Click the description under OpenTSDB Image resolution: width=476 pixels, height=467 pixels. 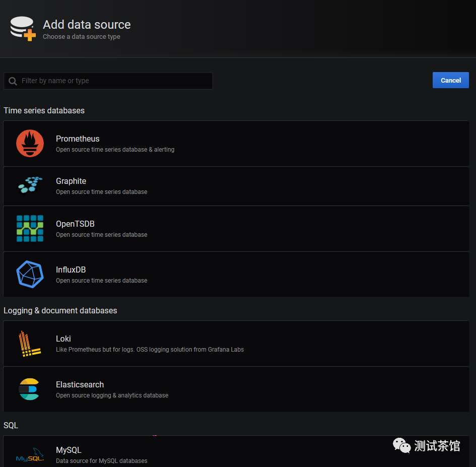[x=101, y=235]
